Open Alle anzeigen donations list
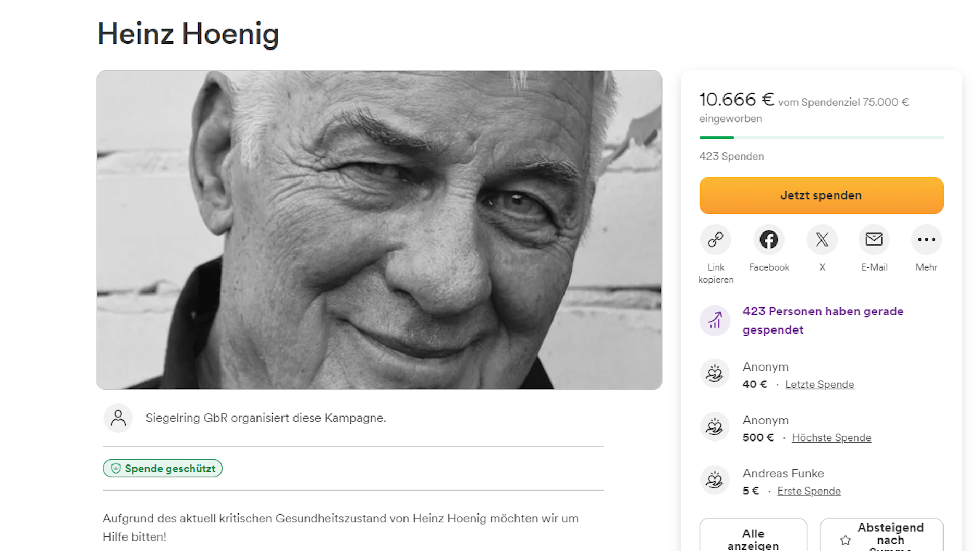Screen dimensions: 980x551 753,538
